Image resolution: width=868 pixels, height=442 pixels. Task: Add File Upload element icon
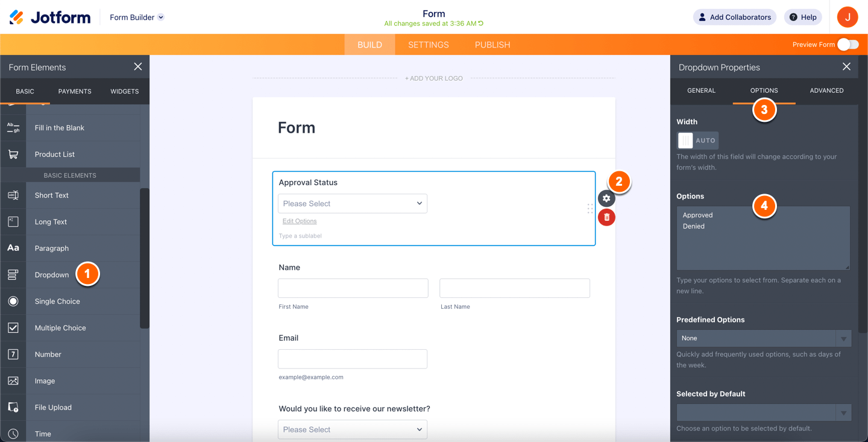(13, 408)
